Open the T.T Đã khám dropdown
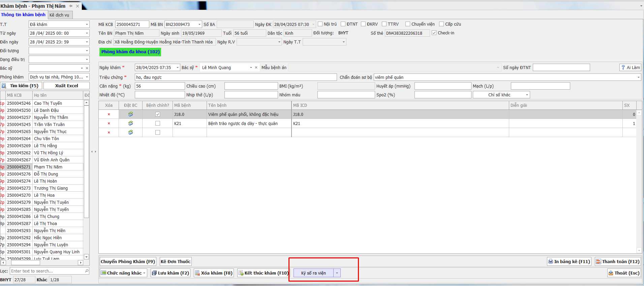This screenshot has width=644, height=286. [x=87, y=25]
